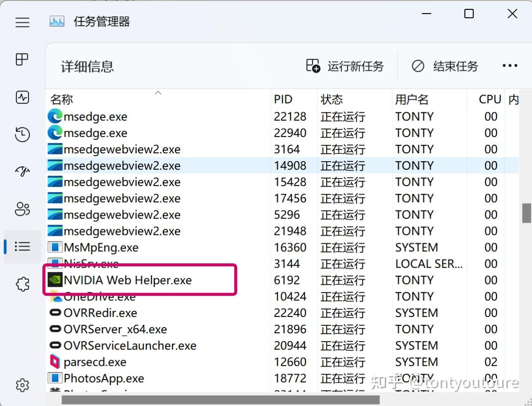This screenshot has height=406, width=532.
Task: Click PID value 10424
Action: pyautogui.click(x=290, y=296)
